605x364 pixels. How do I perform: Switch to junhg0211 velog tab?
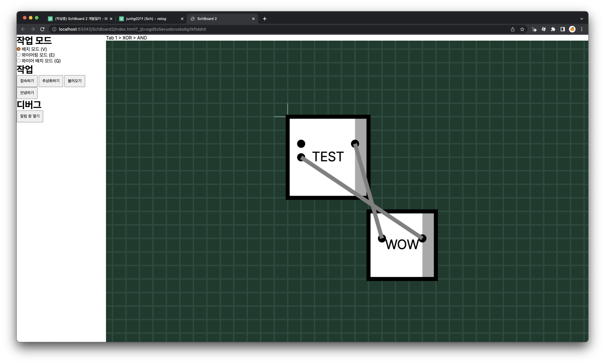click(x=146, y=19)
